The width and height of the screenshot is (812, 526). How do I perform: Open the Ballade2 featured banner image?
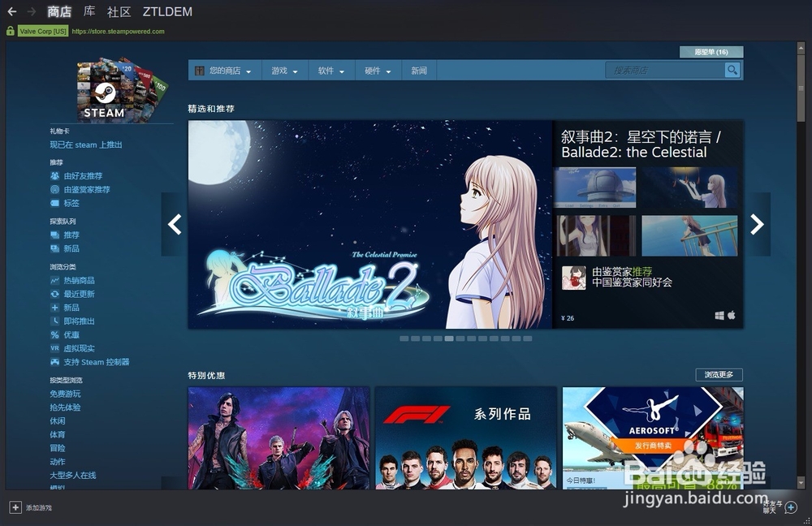(369, 224)
